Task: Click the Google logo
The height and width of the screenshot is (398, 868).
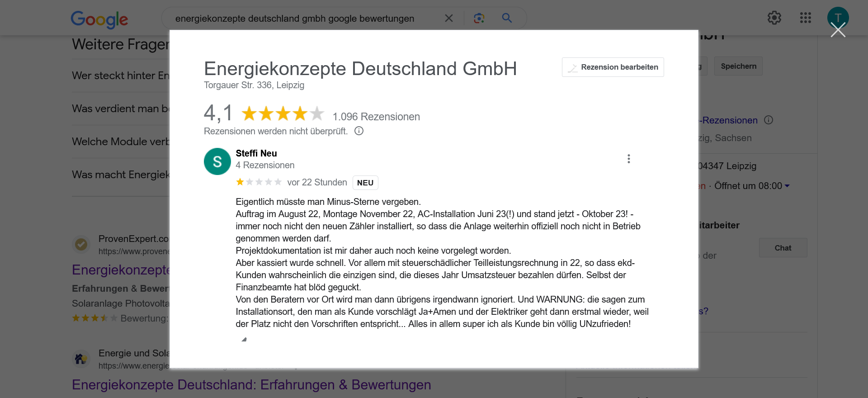Action: tap(99, 19)
